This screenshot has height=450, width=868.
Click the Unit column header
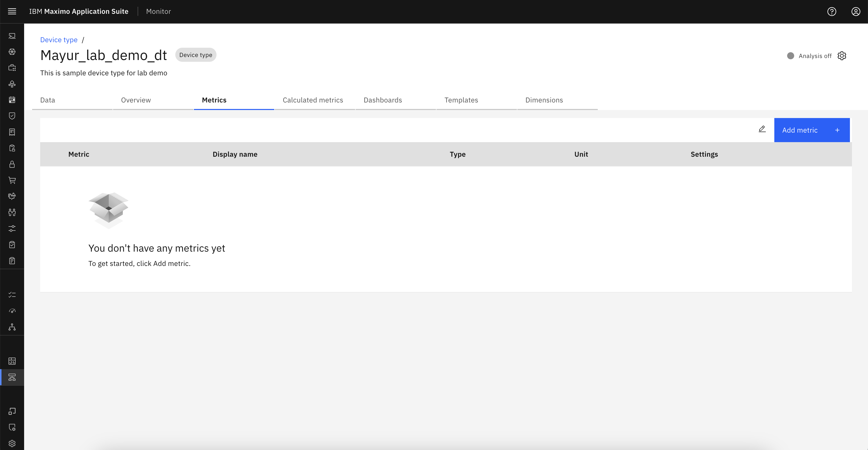click(x=581, y=154)
